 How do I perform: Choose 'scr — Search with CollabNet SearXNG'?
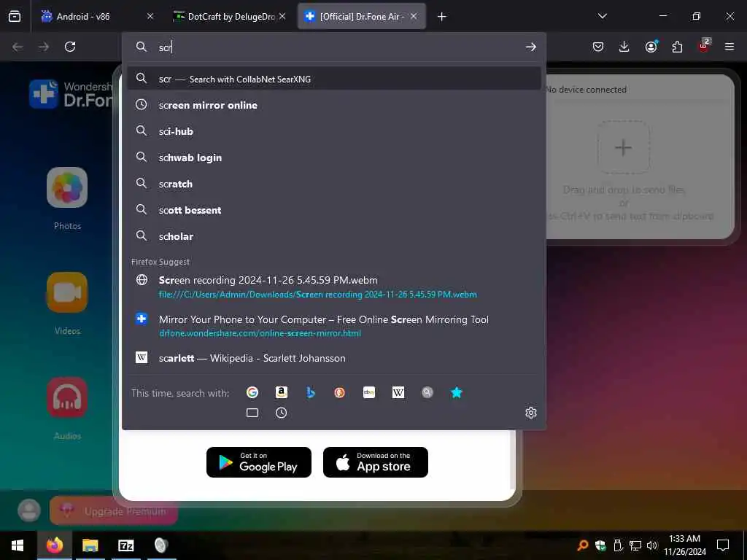334,79
